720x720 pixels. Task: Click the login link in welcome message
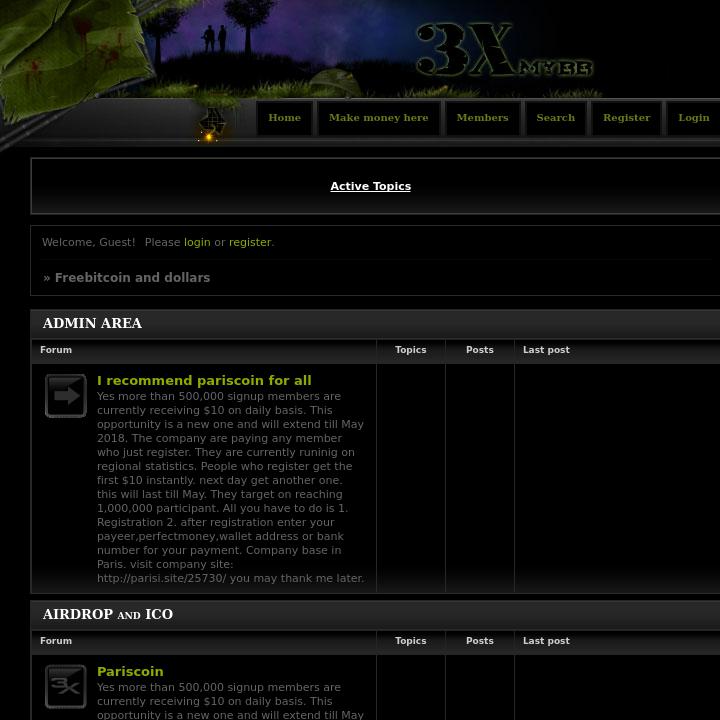[x=197, y=242]
